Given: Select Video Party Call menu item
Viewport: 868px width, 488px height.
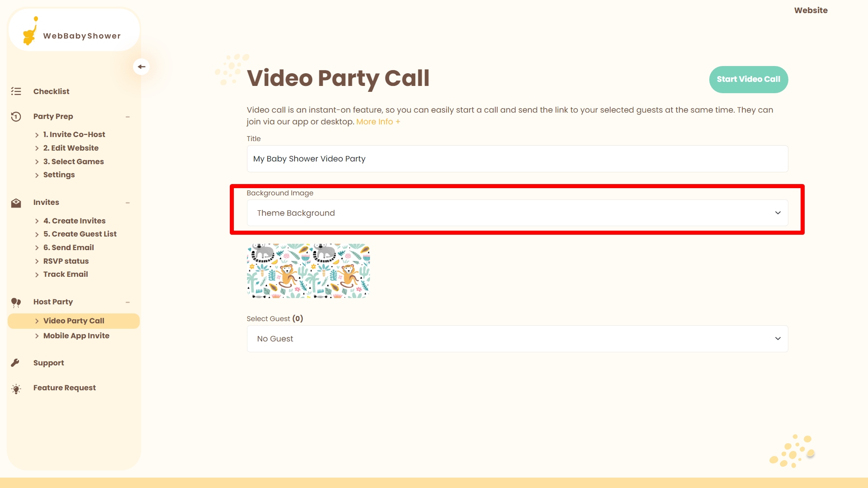Looking at the screenshot, I should [74, 321].
